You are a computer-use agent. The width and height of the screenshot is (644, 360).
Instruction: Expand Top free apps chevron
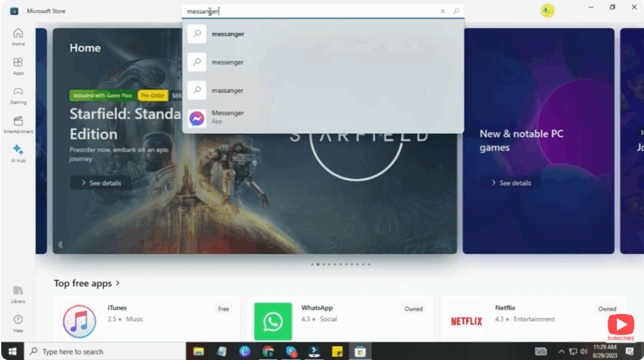tap(118, 284)
